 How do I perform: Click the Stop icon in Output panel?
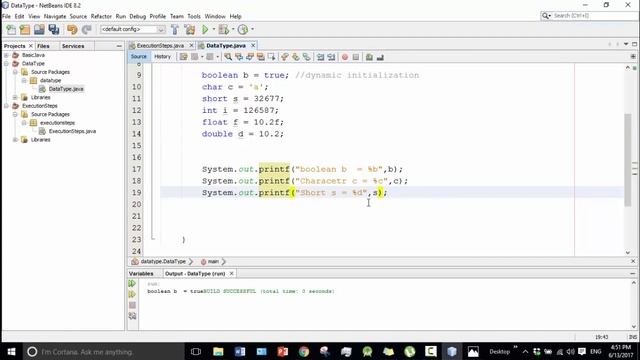(132, 305)
